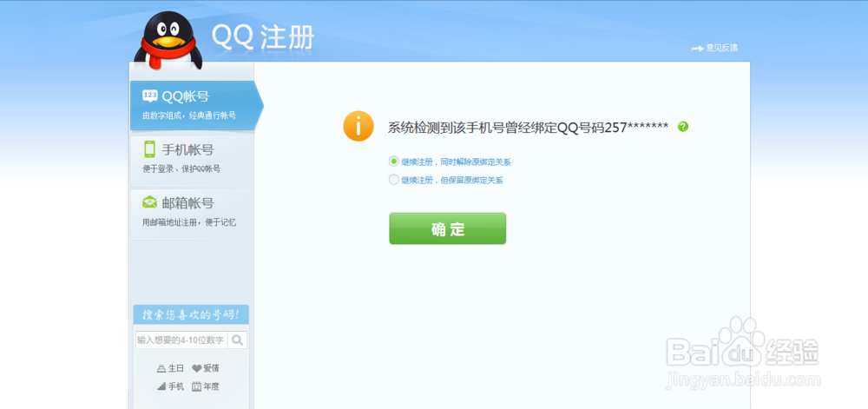The height and width of the screenshot is (409, 868).
Task: Click the orange information icon
Action: [358, 127]
